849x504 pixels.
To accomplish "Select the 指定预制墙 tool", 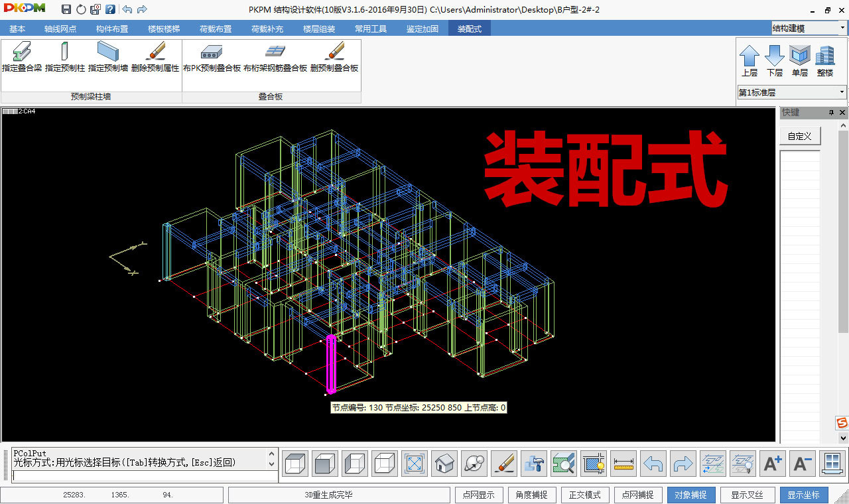I will (x=107, y=58).
